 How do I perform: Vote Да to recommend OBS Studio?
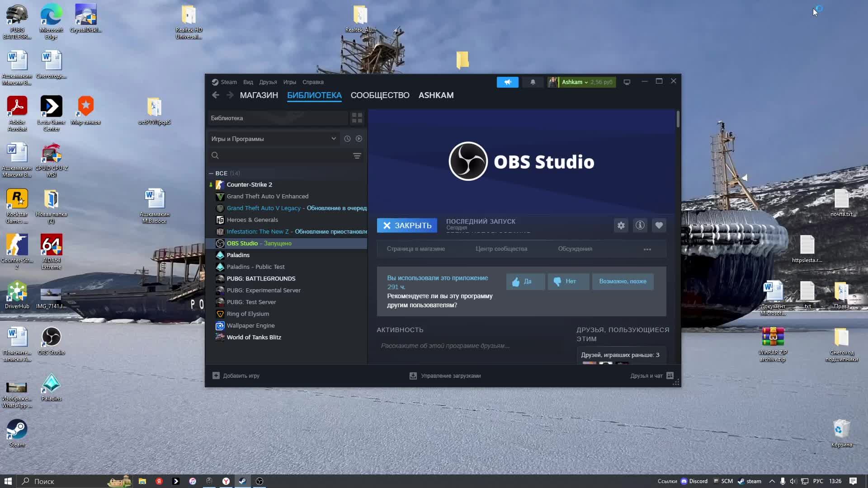(525, 282)
